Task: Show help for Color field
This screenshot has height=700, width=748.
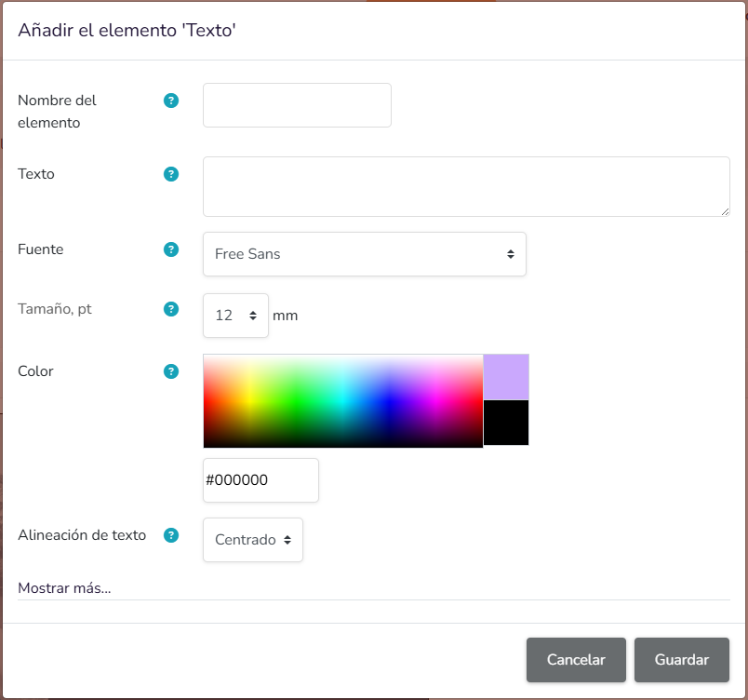Action: coord(171,371)
